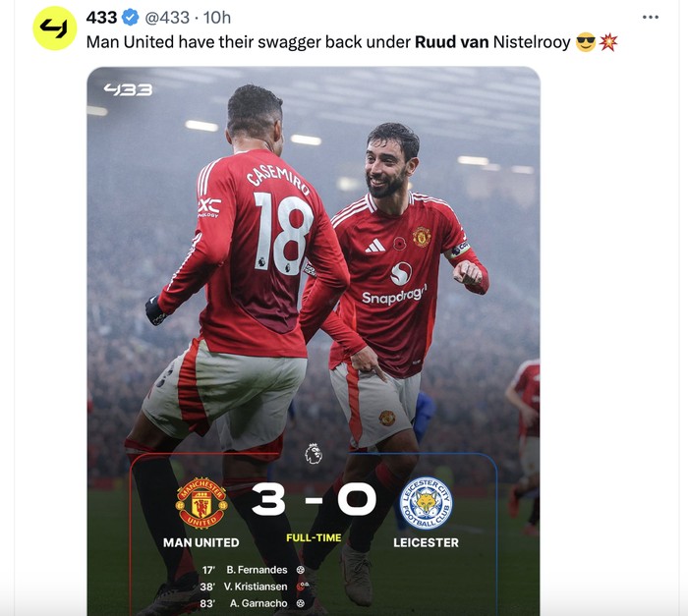This screenshot has height=616, width=688.
Task: Click the 433 watermark logo on image
Action: click(128, 90)
